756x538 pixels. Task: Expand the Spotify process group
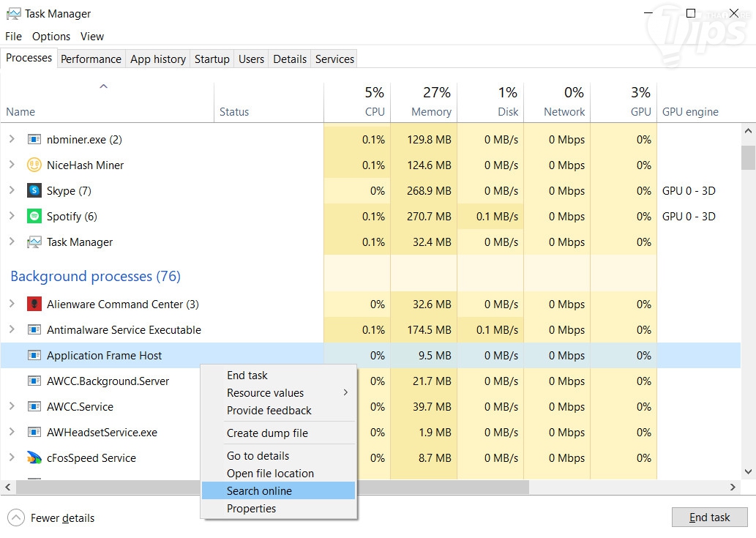(x=12, y=217)
